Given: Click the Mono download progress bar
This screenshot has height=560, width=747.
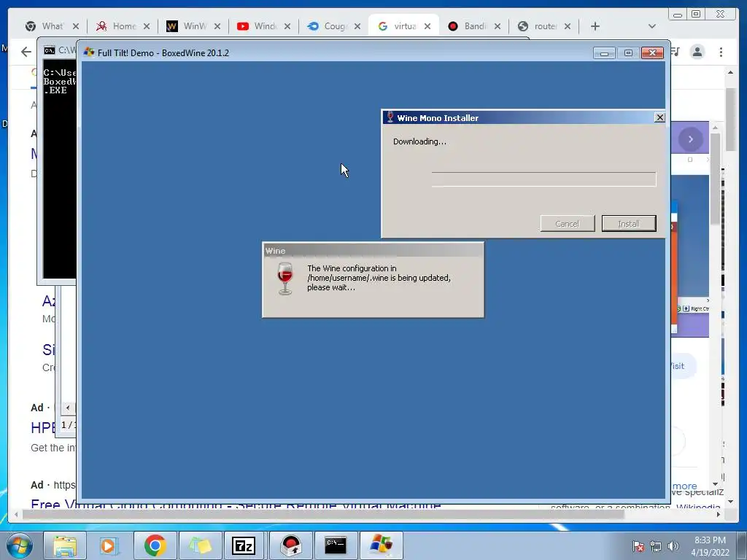Looking at the screenshot, I should (x=543, y=179).
